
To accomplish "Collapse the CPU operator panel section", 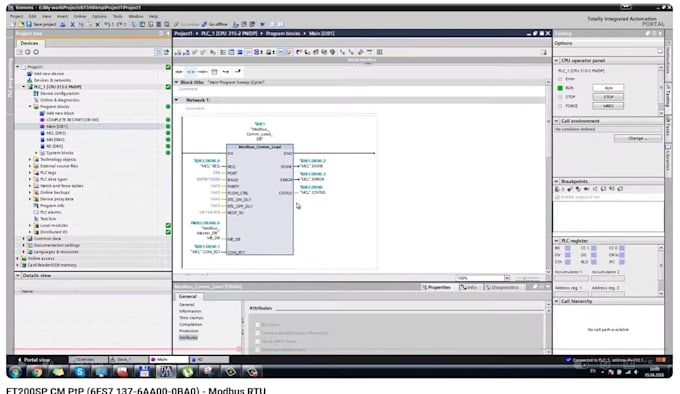I will [x=556, y=61].
